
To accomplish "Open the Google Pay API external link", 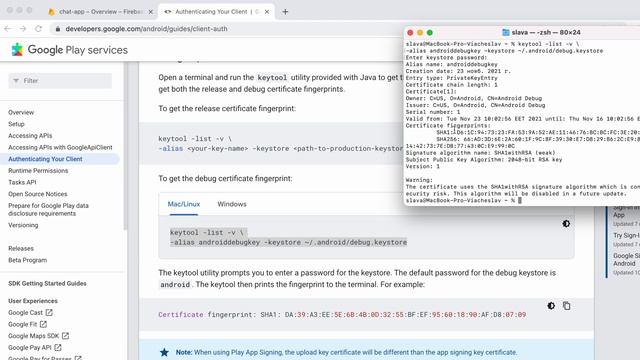I will point(35,347).
